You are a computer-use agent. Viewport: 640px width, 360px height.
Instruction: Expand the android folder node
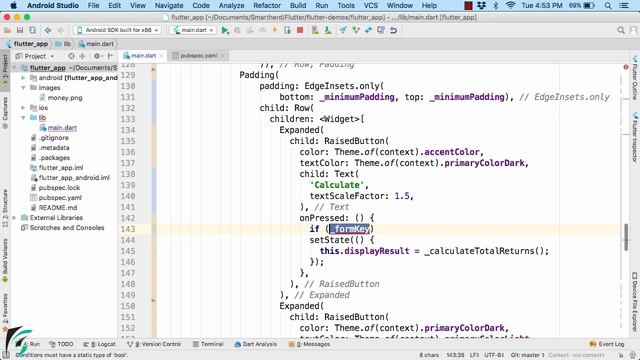pyautogui.click(x=23, y=78)
